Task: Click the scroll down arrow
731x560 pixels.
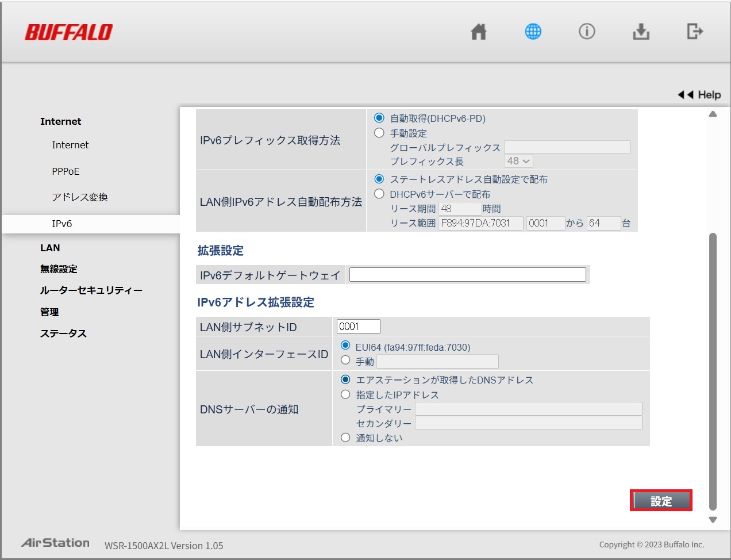Action: click(x=713, y=520)
